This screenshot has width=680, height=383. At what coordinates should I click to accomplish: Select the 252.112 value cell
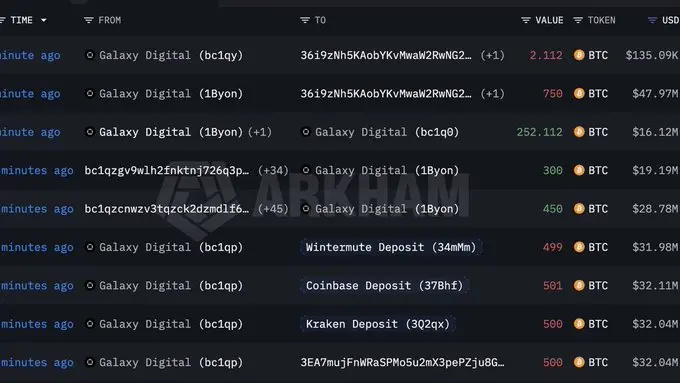click(x=539, y=132)
